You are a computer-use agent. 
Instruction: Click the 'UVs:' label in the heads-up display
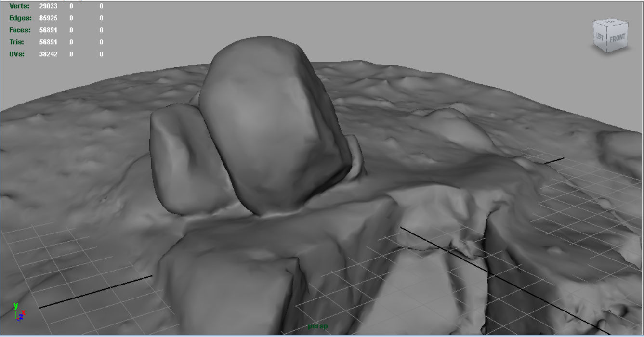[17, 54]
